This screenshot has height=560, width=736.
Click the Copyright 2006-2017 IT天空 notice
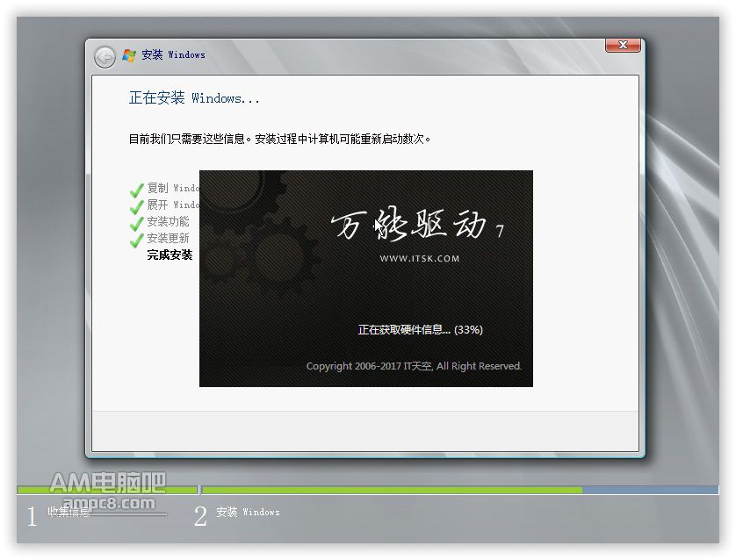pyautogui.click(x=414, y=366)
